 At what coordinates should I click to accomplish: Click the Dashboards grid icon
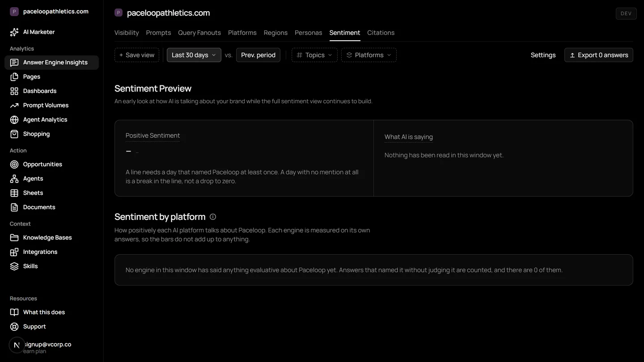[14, 91]
